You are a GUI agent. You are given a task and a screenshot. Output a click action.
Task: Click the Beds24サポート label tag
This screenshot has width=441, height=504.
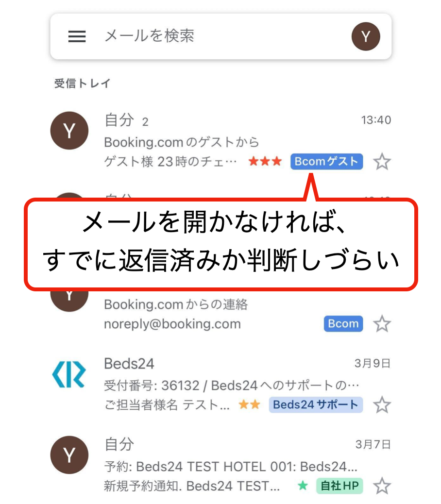tap(316, 404)
